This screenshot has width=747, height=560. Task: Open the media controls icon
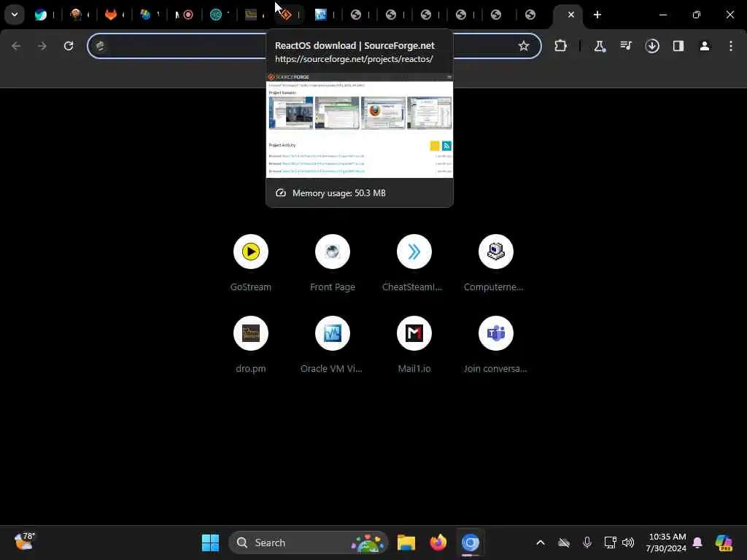coord(626,46)
